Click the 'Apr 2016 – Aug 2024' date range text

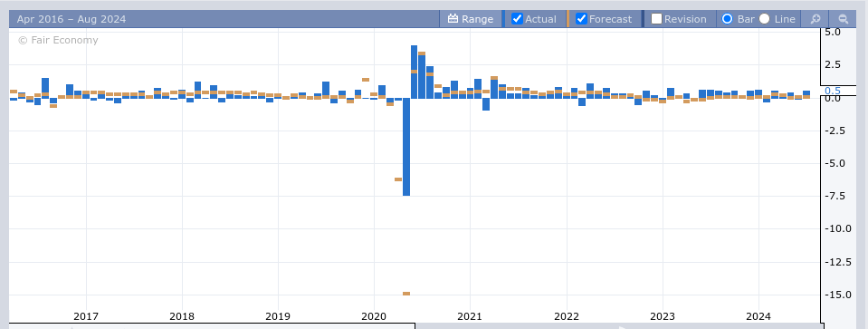(x=72, y=19)
